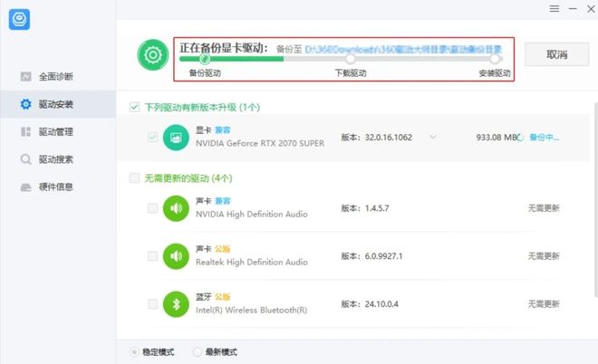Screen dimensions: 598x364
Task: Check the NVIDIA High Definition Audio checkbox
Action: click(x=152, y=208)
